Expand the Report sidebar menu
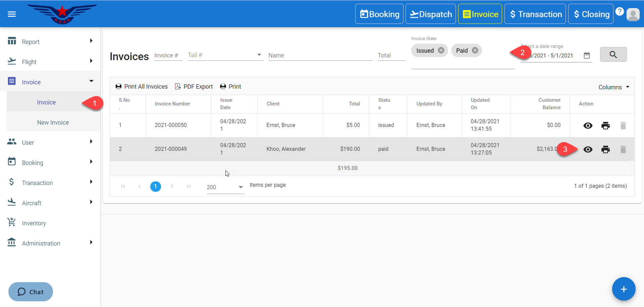Image resolution: width=644 pixels, height=307 pixels. [x=50, y=42]
